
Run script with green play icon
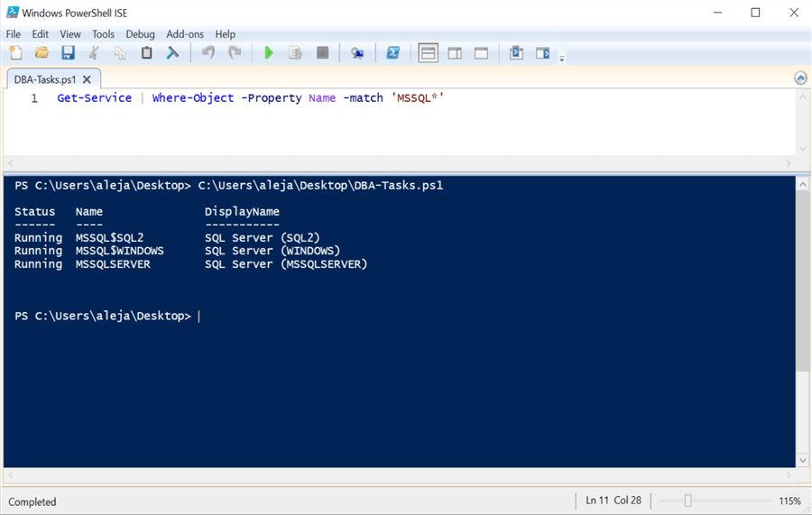click(269, 53)
